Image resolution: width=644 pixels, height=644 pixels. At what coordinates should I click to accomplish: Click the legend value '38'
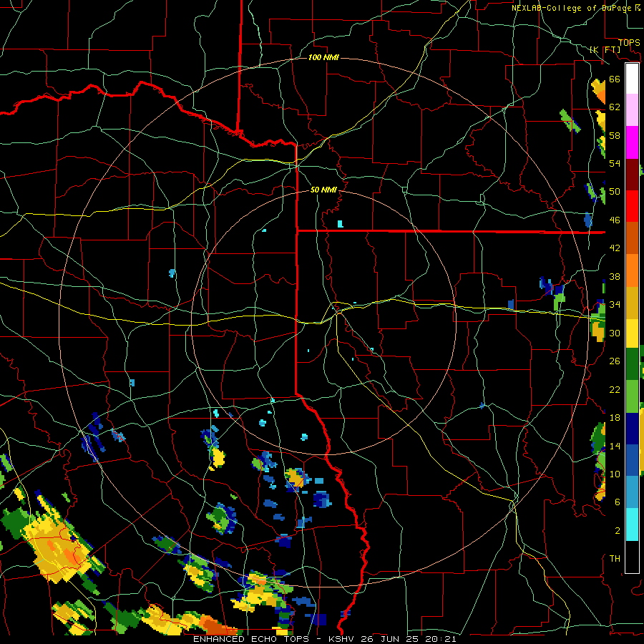pos(615,277)
